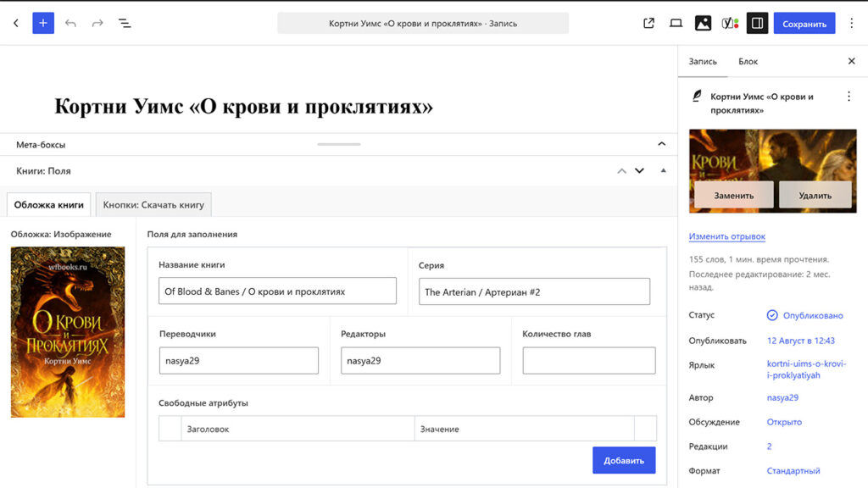Open post actions menu beside sidebar title

point(849,97)
